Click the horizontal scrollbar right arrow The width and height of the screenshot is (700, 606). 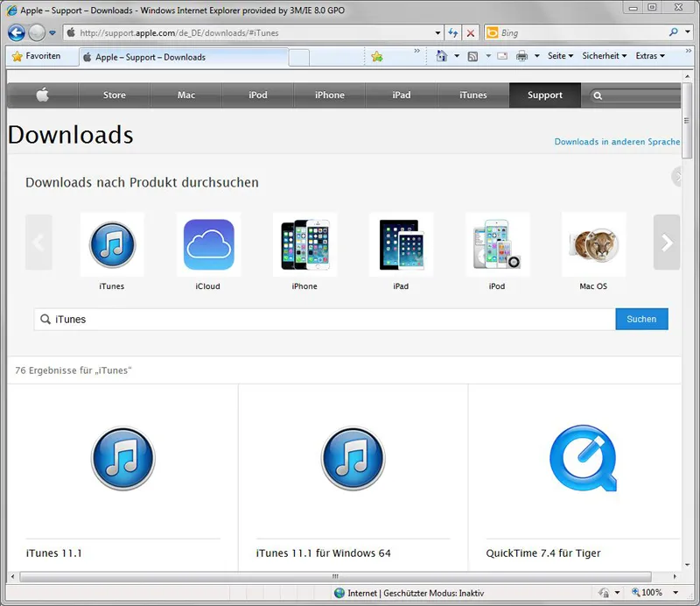pos(675,576)
